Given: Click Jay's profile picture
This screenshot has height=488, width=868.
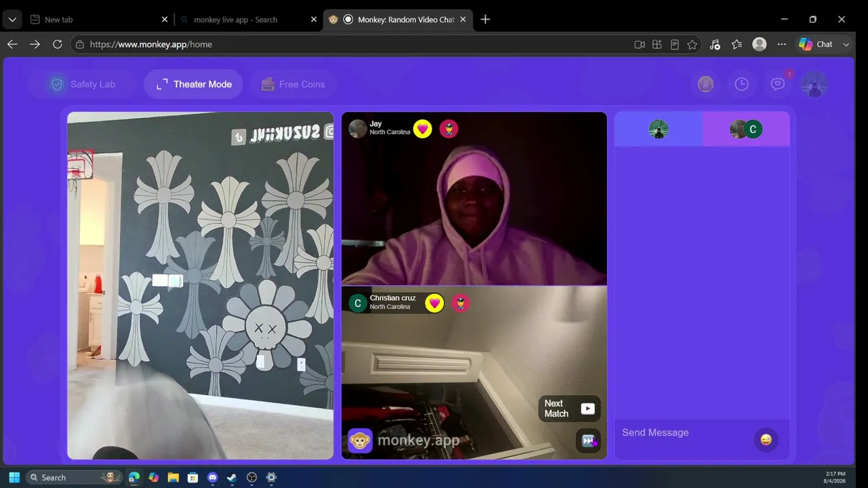Looking at the screenshot, I should click(358, 128).
